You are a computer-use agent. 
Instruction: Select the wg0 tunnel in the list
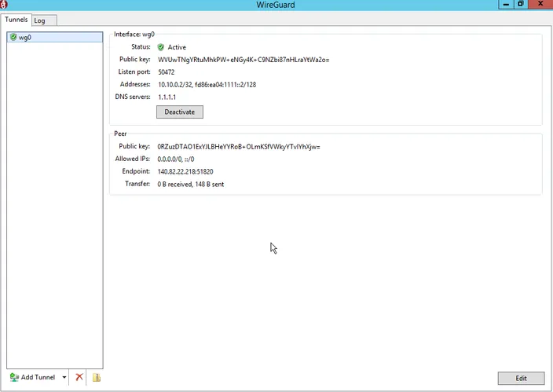point(55,37)
